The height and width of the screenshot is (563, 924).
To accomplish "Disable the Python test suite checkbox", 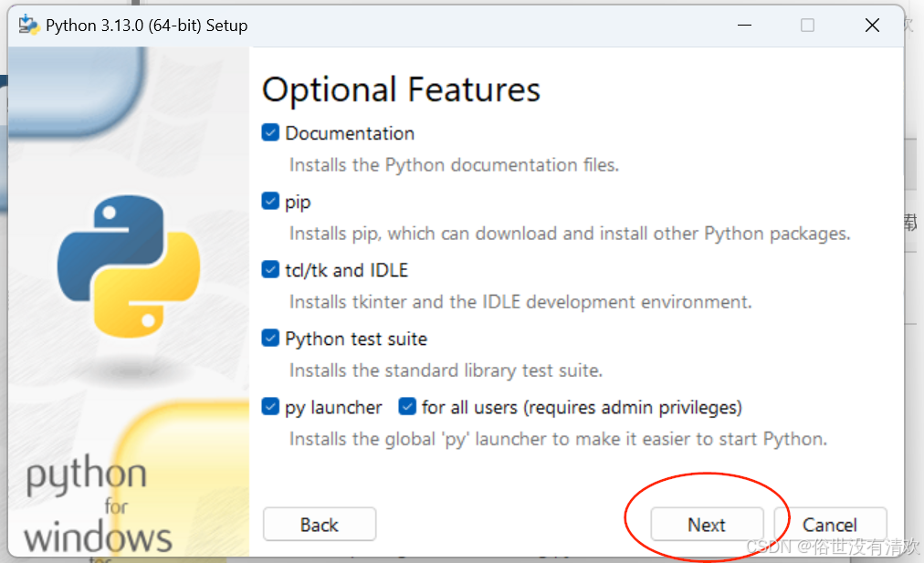I will (270, 338).
